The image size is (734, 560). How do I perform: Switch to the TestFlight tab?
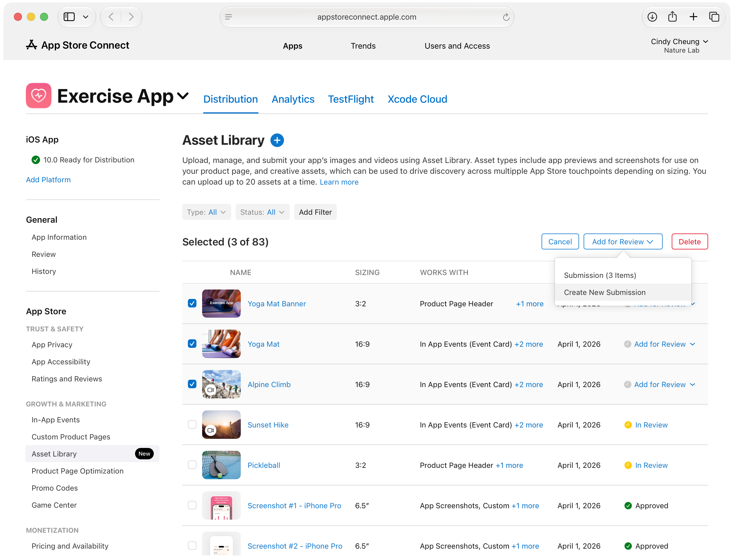351,99
